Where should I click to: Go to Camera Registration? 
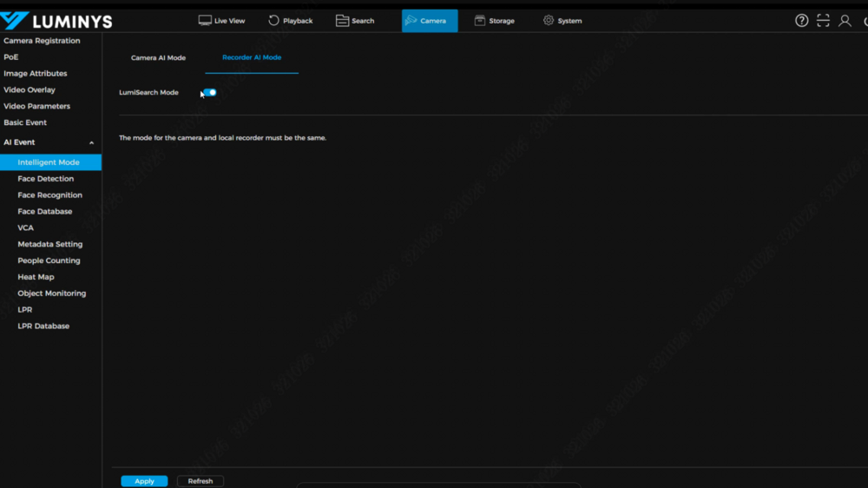42,41
